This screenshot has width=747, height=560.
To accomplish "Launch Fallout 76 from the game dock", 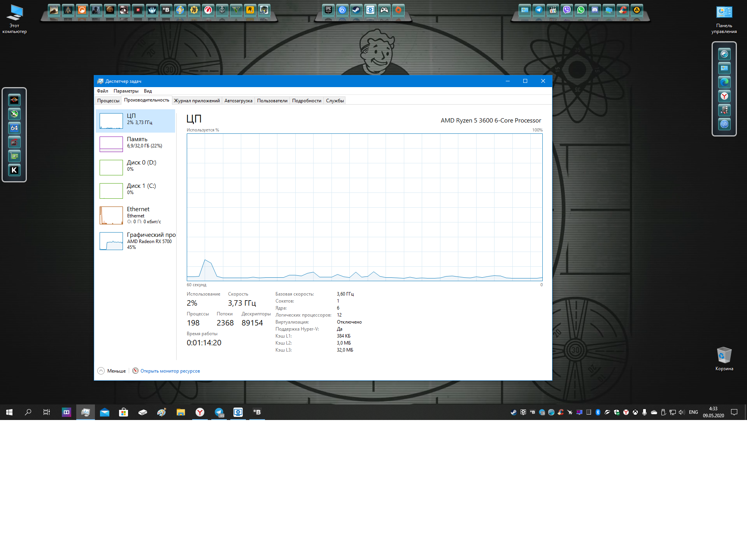I will pos(194,10).
